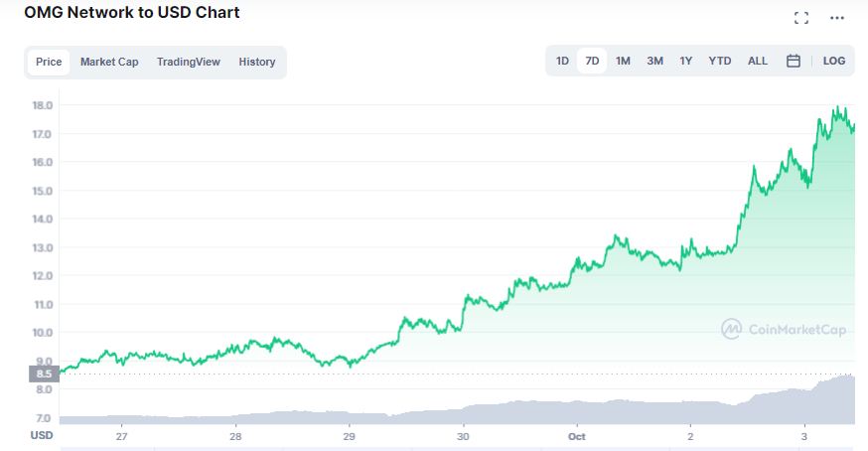The width and height of the screenshot is (868, 451).
Task: Show ALL time price history
Action: (758, 62)
